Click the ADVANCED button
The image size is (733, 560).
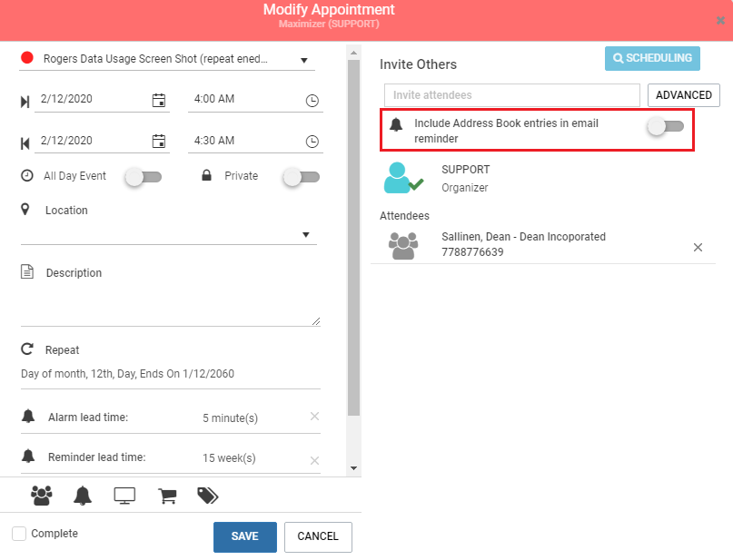(x=683, y=95)
